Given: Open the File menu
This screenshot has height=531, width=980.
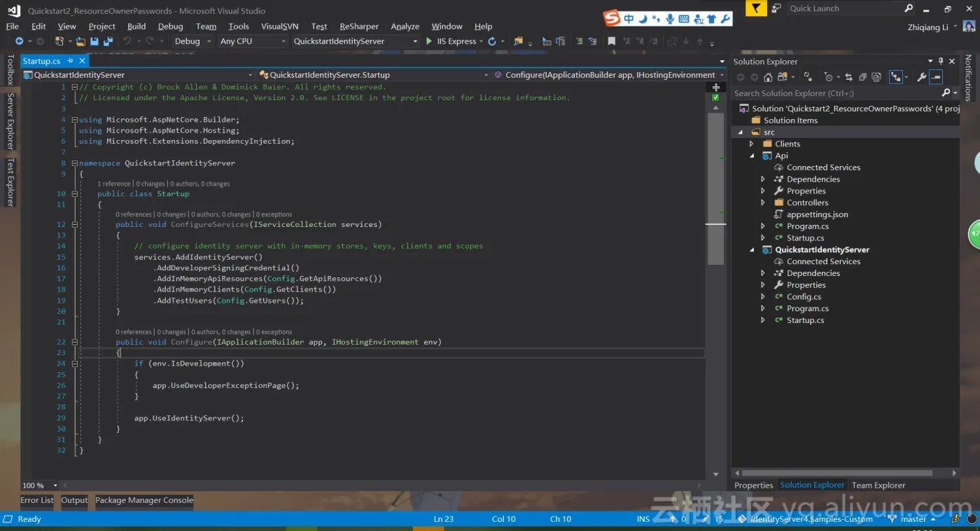Looking at the screenshot, I should [x=13, y=26].
